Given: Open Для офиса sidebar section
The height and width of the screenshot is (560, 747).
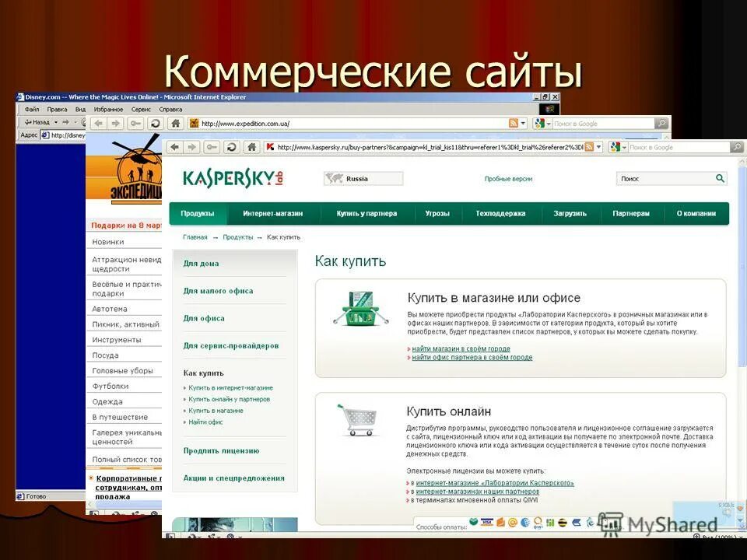Looking at the screenshot, I should (x=204, y=318).
